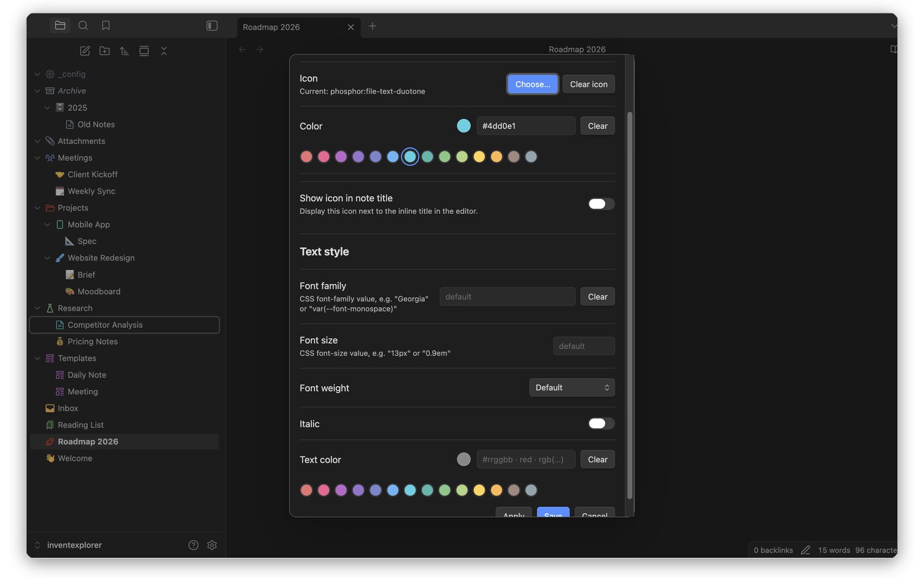Open the bookmarks icon
The image size is (924, 578).
[106, 25]
